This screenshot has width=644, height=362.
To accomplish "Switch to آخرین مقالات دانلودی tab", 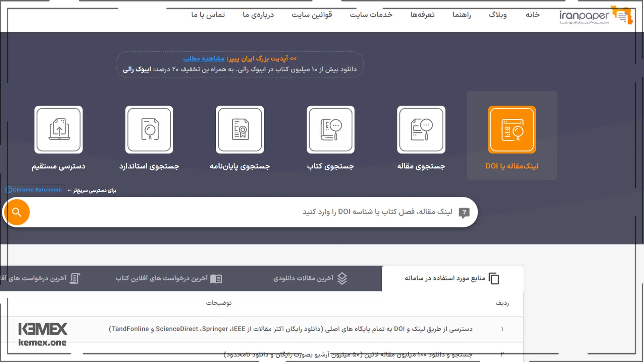I will pyautogui.click(x=310, y=279).
